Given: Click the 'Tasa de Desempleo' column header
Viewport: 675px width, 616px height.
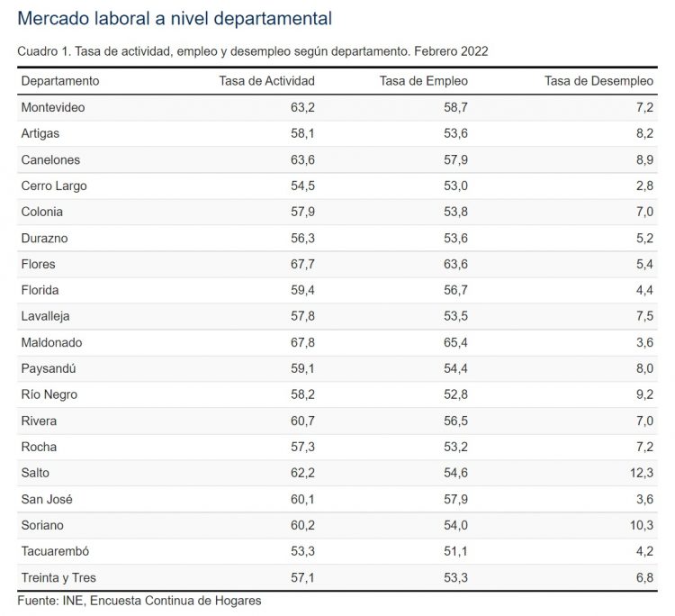Looking at the screenshot, I should 598,81.
